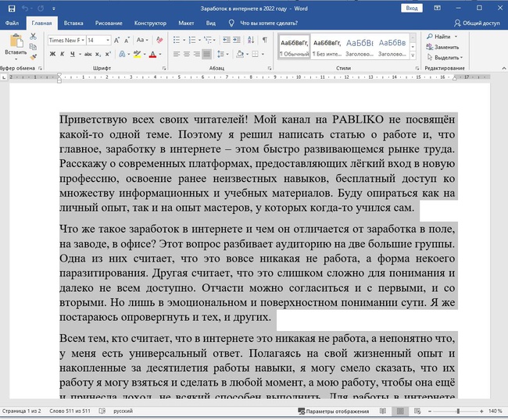The height and width of the screenshot is (420, 508).
Task: Activate the Format Painter brush
Action: [x=33, y=57]
